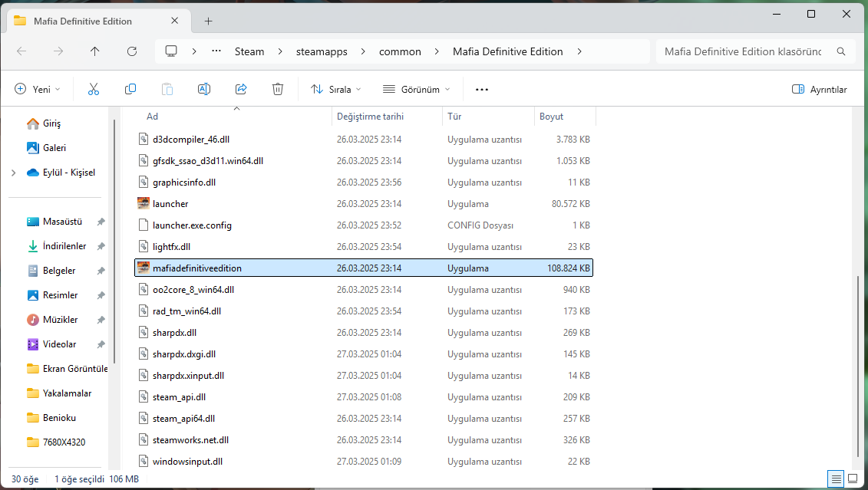Click chevron after common breadcrumb
Image resolution: width=868 pixels, height=490 pixels.
tap(437, 51)
